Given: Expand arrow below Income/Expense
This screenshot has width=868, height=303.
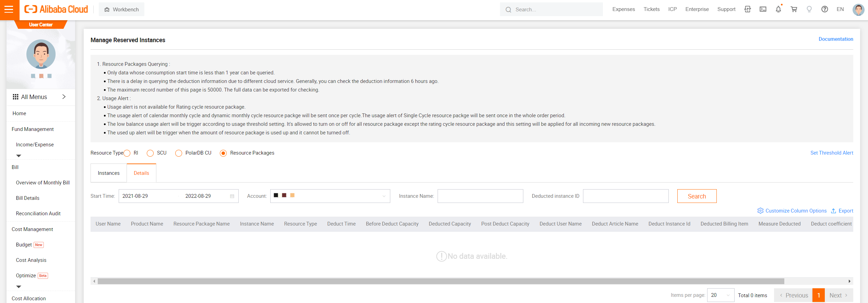Looking at the screenshot, I should pos(19,156).
